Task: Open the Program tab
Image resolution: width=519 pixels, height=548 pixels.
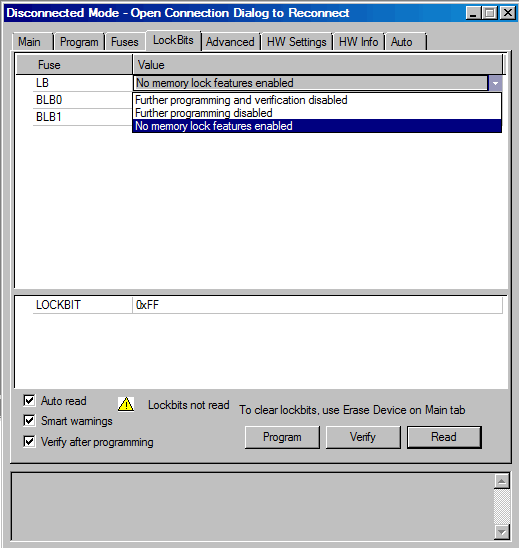Action: pos(79,42)
